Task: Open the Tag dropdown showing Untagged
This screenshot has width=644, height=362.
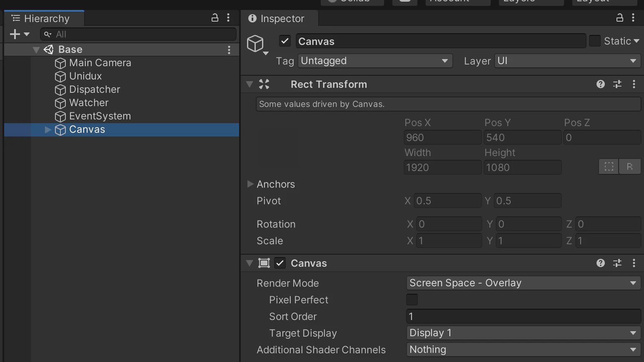Action: [x=375, y=61]
